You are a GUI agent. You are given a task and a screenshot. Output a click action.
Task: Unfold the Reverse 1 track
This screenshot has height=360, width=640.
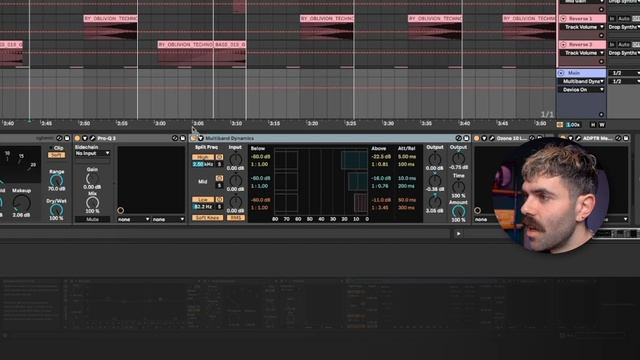coord(563,19)
